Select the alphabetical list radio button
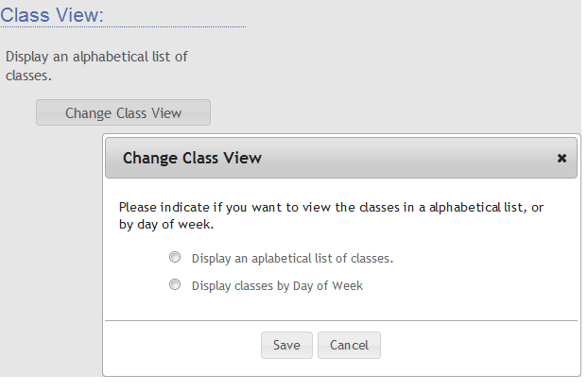588x392 pixels. 174,257
